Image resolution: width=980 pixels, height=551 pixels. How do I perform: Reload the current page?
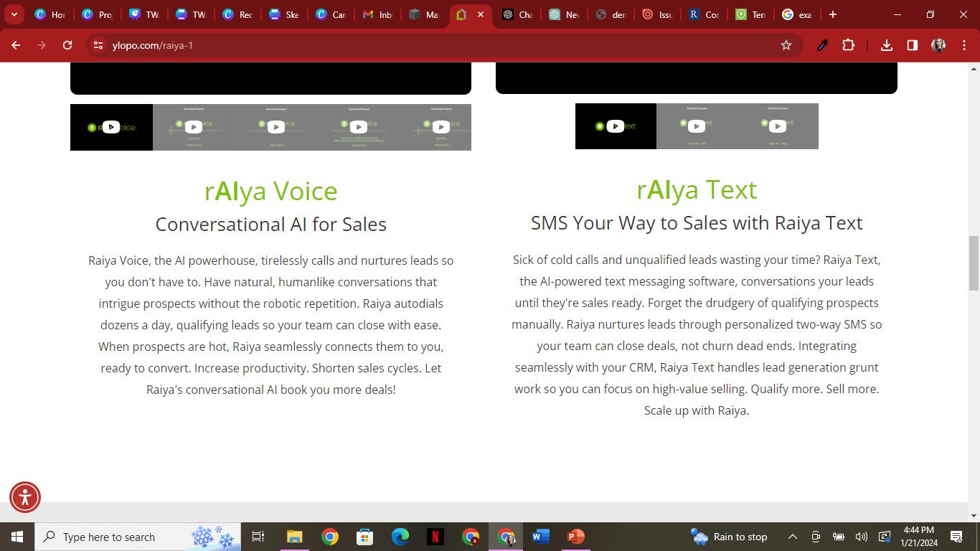pyautogui.click(x=67, y=45)
